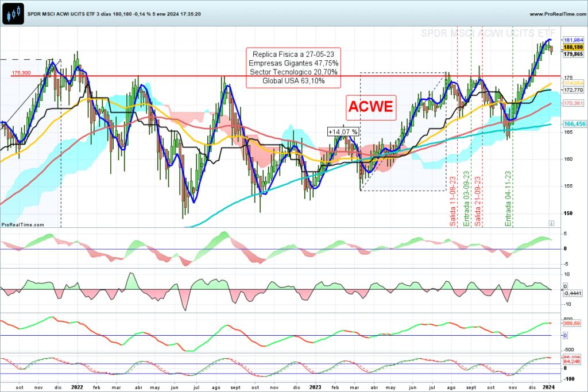Viewport: 588px width, 392px height.
Task: Select the 'Replica Fisica a 27-05-23' text line
Action: click(x=293, y=55)
